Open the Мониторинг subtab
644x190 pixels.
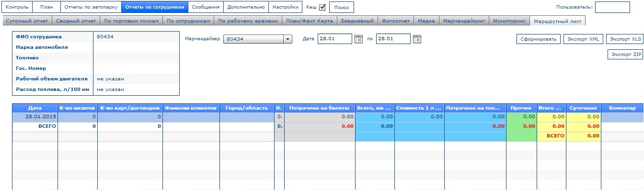click(510, 21)
